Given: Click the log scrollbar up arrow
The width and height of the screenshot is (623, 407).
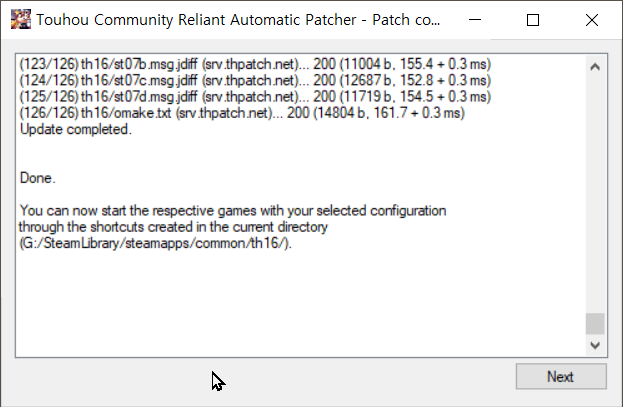Looking at the screenshot, I should click(x=595, y=67).
